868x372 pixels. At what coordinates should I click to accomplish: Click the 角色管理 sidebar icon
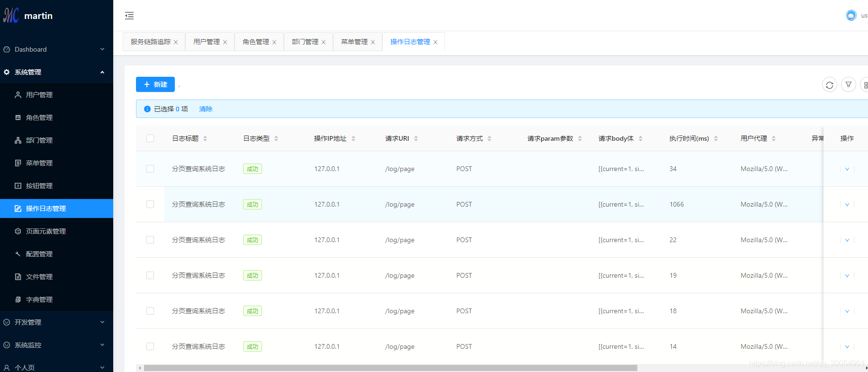point(18,118)
